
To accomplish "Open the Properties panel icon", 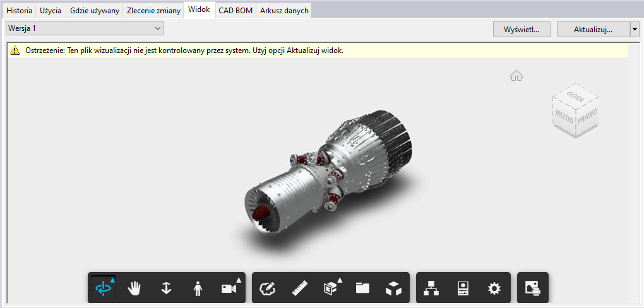I will click(463, 288).
